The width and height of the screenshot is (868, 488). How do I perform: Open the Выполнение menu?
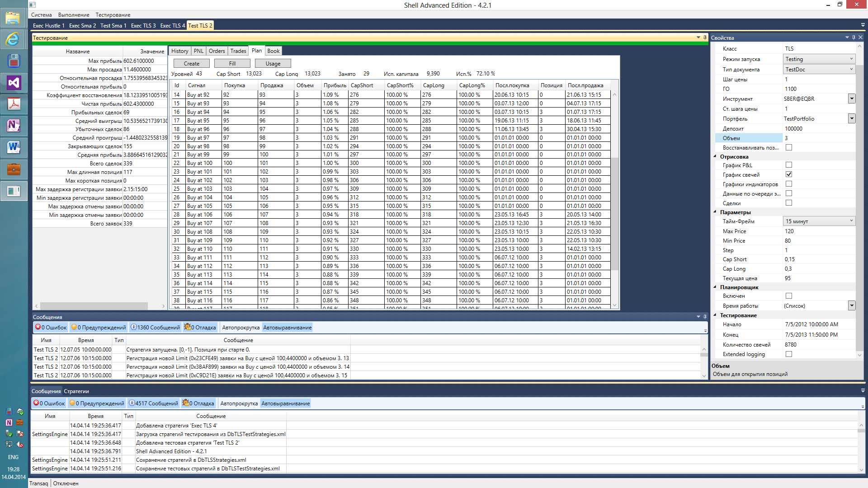[x=74, y=15]
